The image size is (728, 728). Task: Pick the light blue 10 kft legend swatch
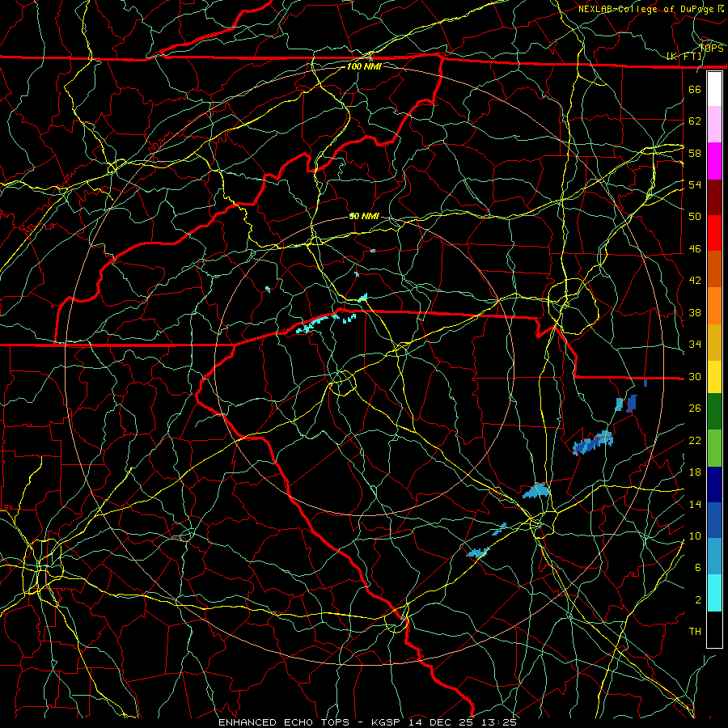point(714,557)
